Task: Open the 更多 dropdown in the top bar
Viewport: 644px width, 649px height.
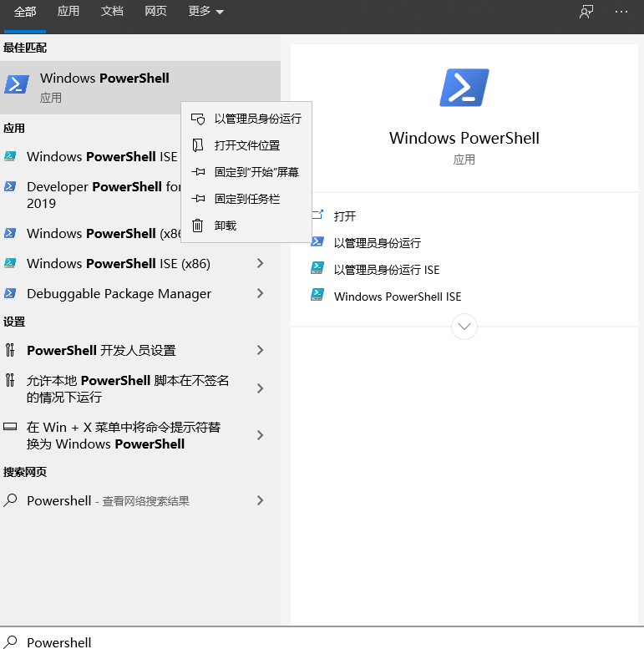Action: tap(205, 11)
